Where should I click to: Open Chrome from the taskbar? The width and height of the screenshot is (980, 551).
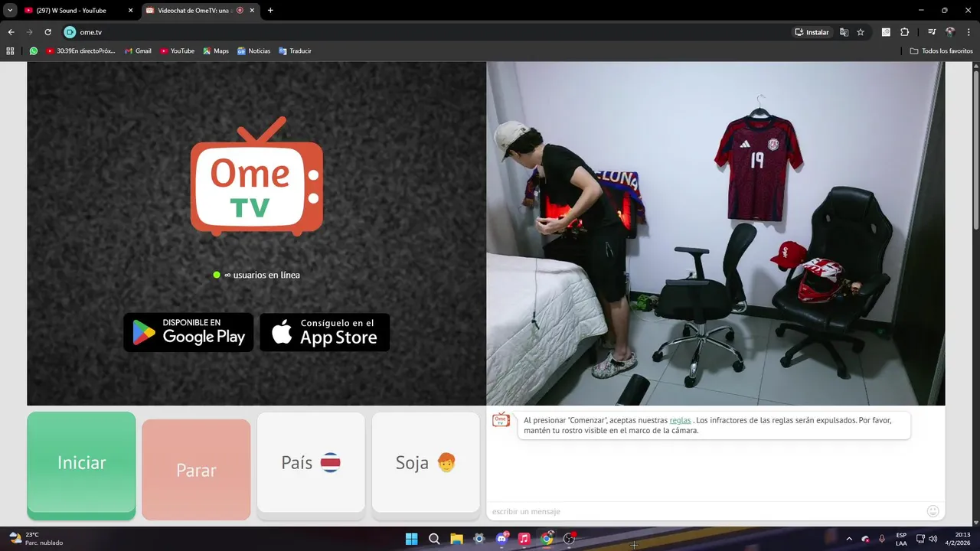pyautogui.click(x=547, y=539)
